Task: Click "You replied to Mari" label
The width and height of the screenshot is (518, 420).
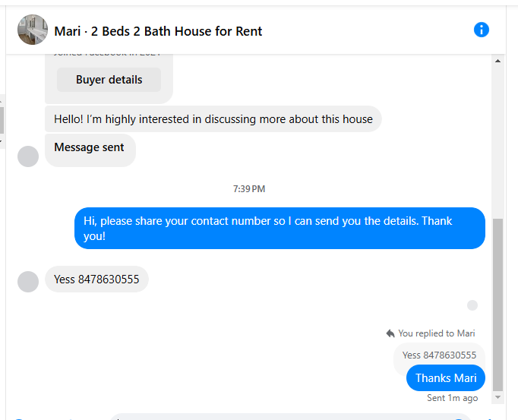Action: (437, 333)
